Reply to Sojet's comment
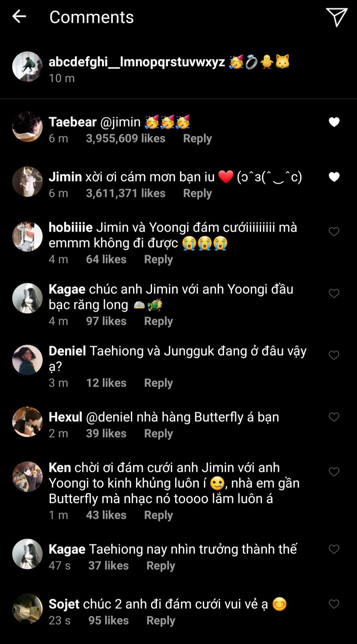 [x=161, y=621]
